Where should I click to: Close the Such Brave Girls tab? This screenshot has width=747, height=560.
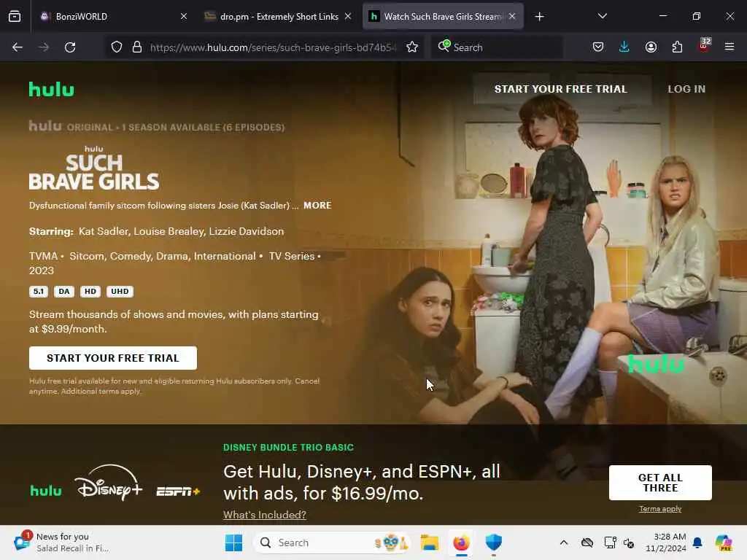tap(512, 16)
